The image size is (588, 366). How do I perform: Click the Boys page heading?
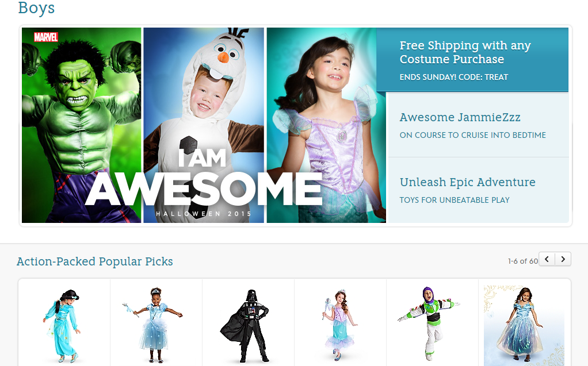click(x=36, y=7)
